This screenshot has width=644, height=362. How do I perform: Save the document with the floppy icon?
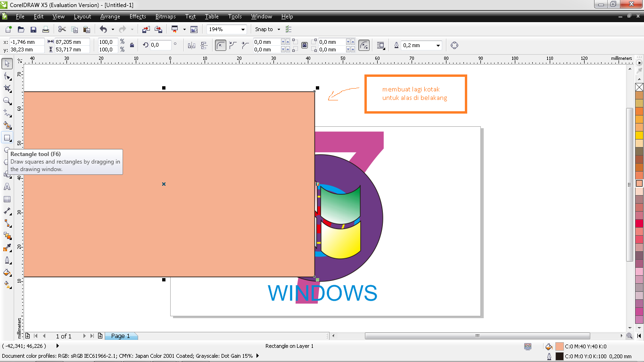33,29
